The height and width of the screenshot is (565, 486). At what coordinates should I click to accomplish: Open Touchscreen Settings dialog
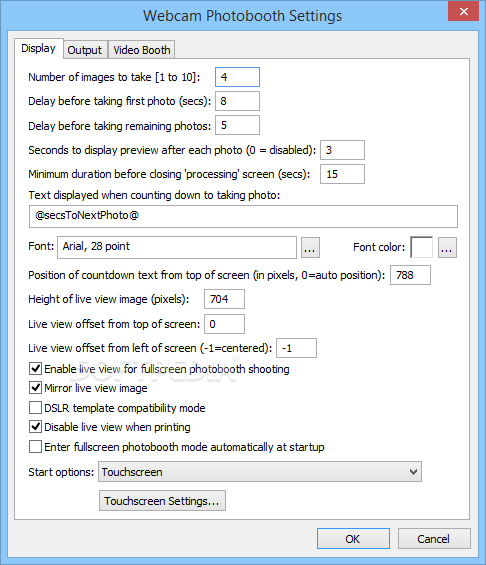(x=162, y=501)
